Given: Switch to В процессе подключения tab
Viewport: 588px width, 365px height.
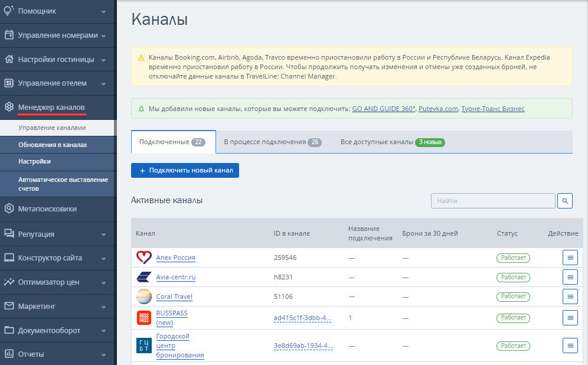Looking at the screenshot, I should (x=273, y=142).
